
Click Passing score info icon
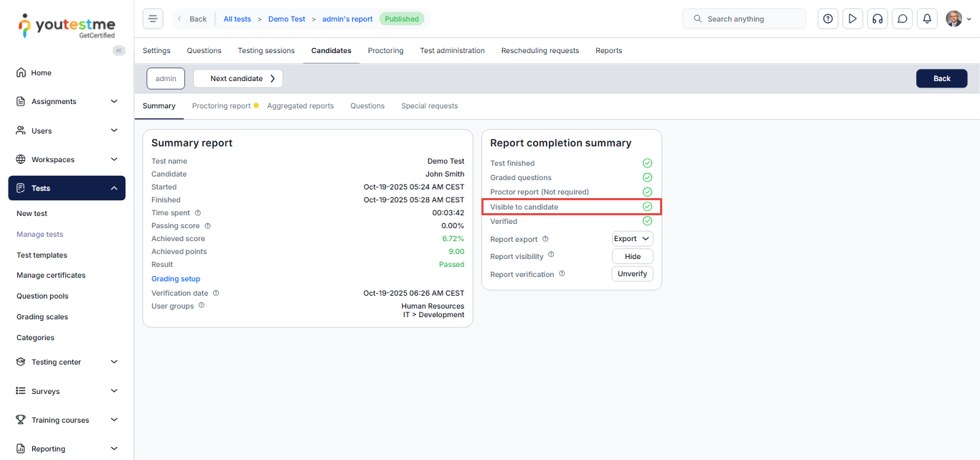point(207,226)
